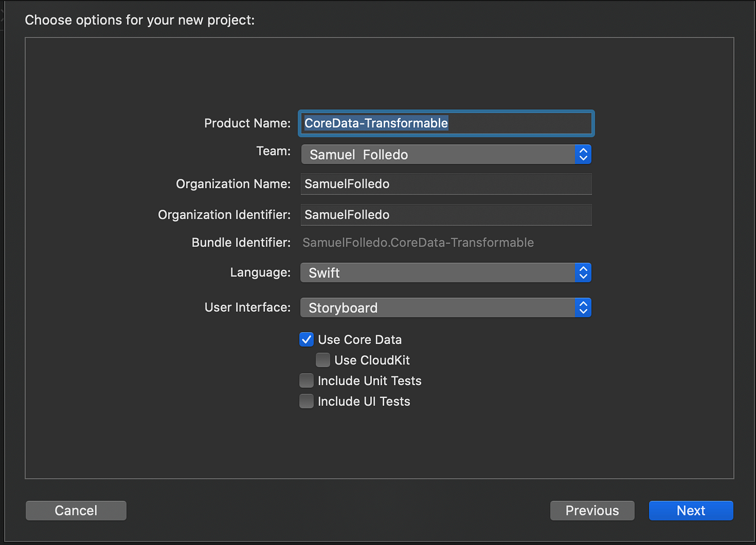Cancel the new project creation
Viewport: 756px width, 545px height.
[76, 510]
